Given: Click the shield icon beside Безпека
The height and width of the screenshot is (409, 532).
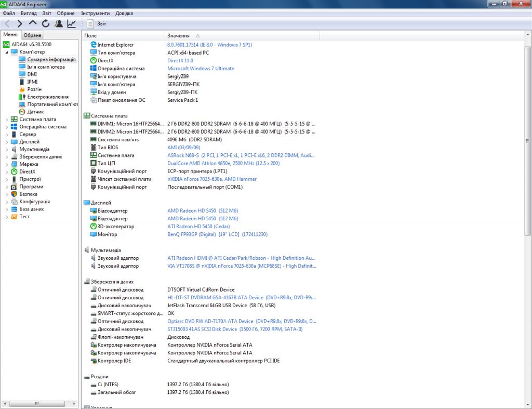Looking at the screenshot, I should 14,194.
